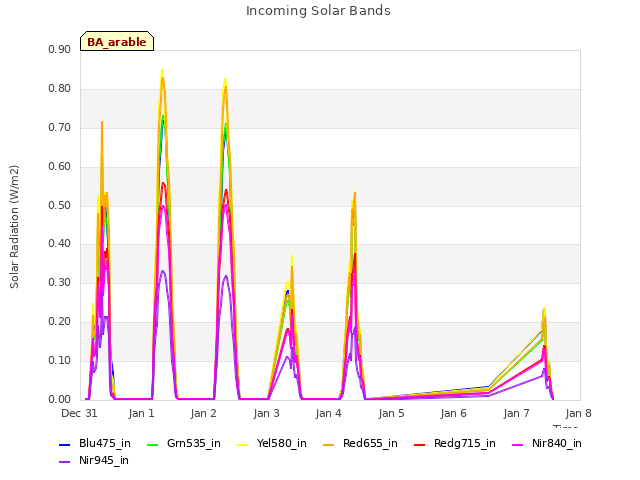Click the 0.20 y-axis tick label
This screenshot has width=640, height=480.
click(60, 322)
